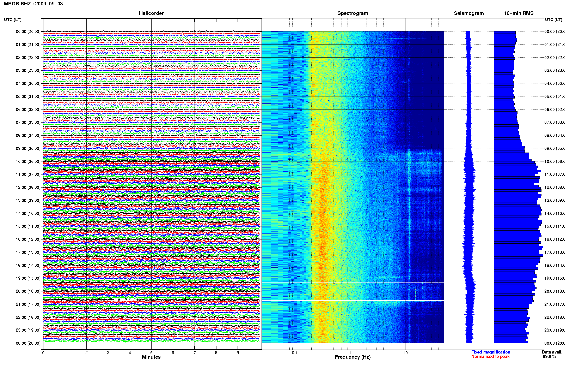Click the '00:00 (20:00)' label at bottom left
Viewport: 588px width, 368px height.
point(28,343)
